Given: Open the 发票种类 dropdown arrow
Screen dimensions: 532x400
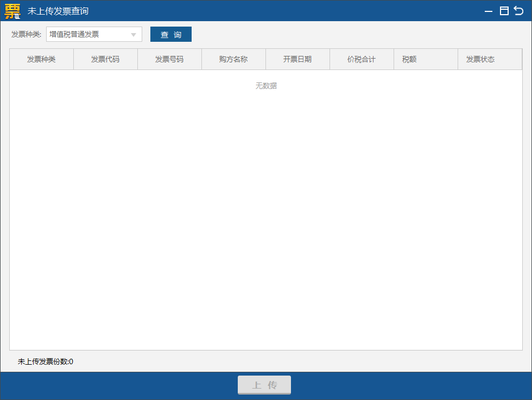Looking at the screenshot, I should tap(134, 35).
